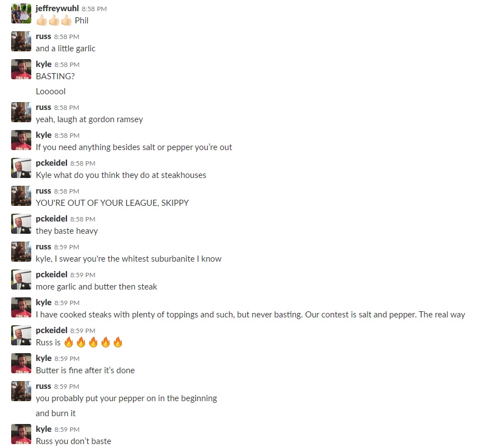Viewport: 483px width, 448px height.
Task: Click the first thumbs up emoji before Phil
Action: click(41, 21)
